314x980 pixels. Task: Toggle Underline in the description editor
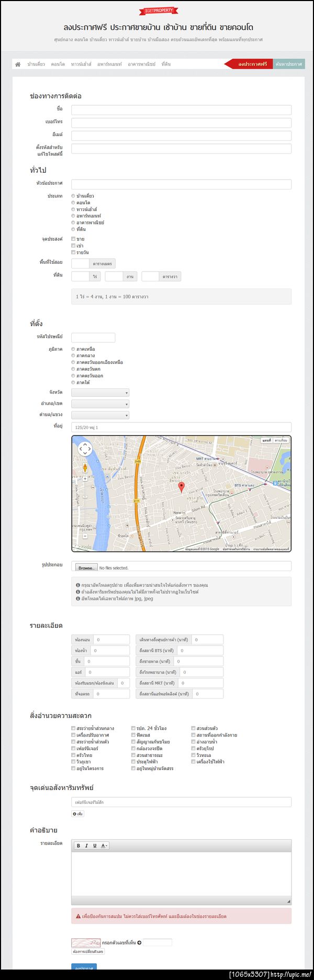click(x=95, y=845)
